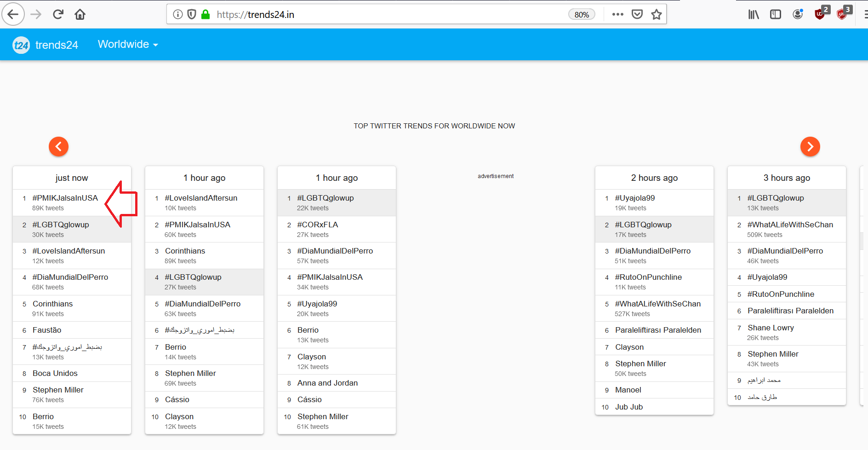This screenshot has width=868, height=450.
Task: Open #LoveIslandAftersun with 10K tweets
Action: coord(201,198)
